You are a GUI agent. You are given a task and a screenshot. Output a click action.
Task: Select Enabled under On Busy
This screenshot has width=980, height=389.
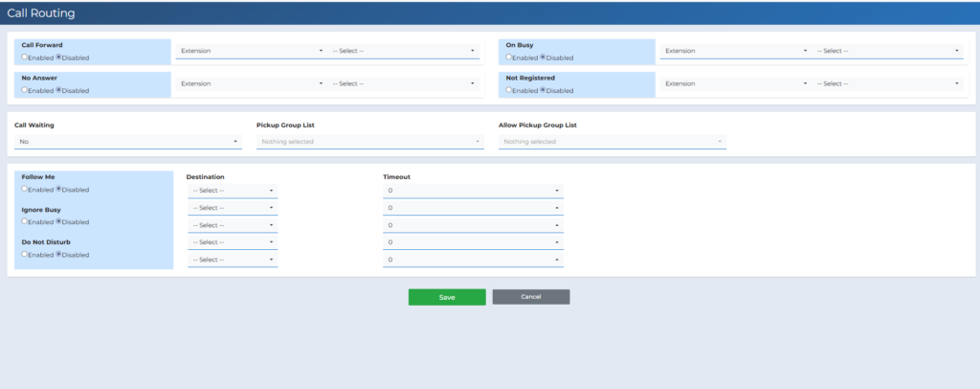click(508, 57)
